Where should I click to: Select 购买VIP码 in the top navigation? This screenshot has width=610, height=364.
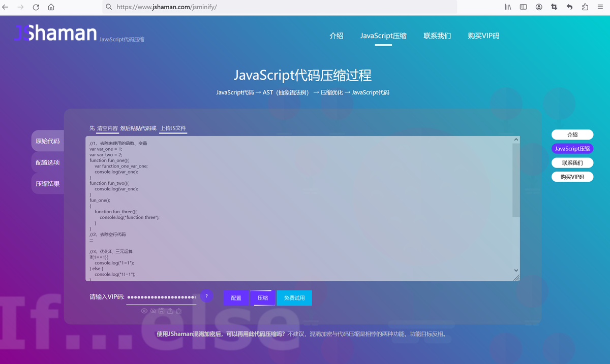(x=483, y=36)
